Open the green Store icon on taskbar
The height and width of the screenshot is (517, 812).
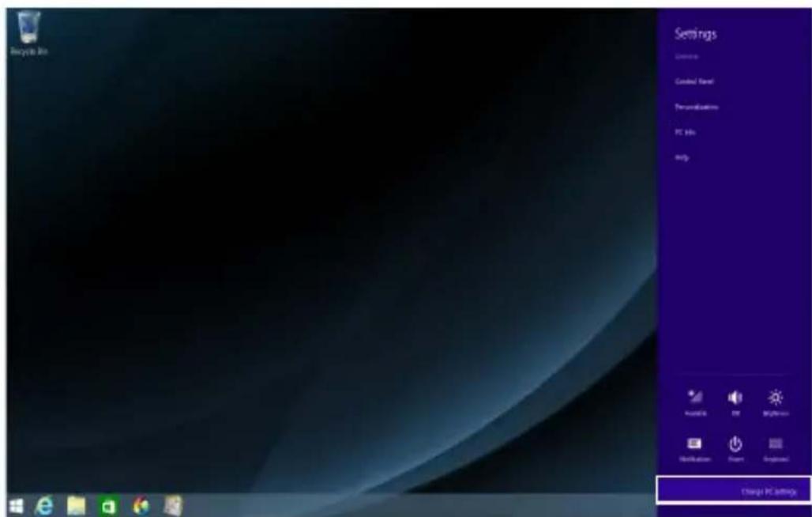coord(108,506)
